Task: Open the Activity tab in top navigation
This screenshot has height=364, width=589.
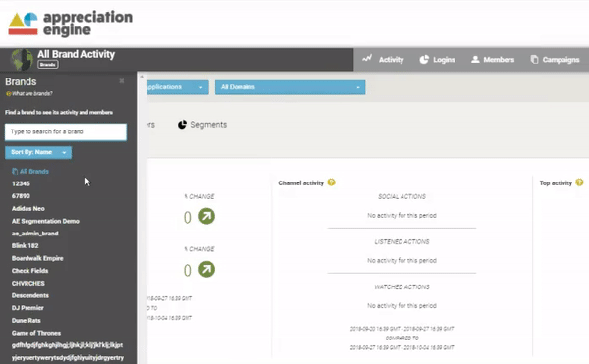Action: tap(383, 59)
